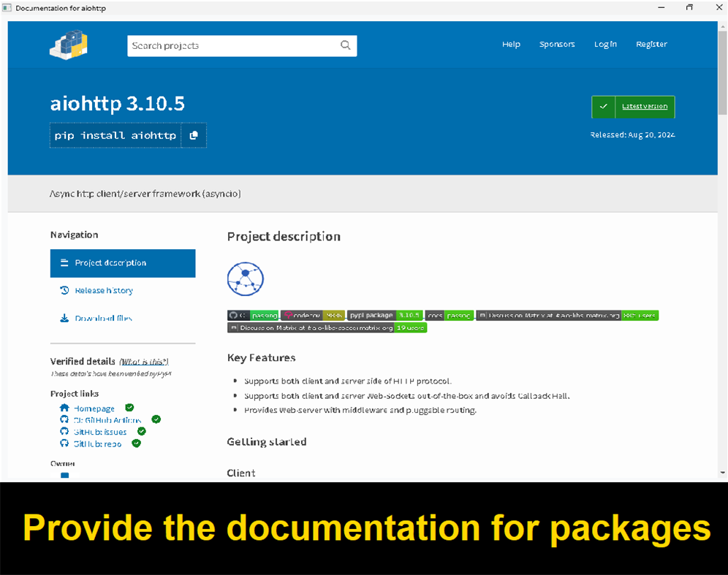The width and height of the screenshot is (728, 575).
Task: Open the Help menu in the header
Action: point(511,44)
